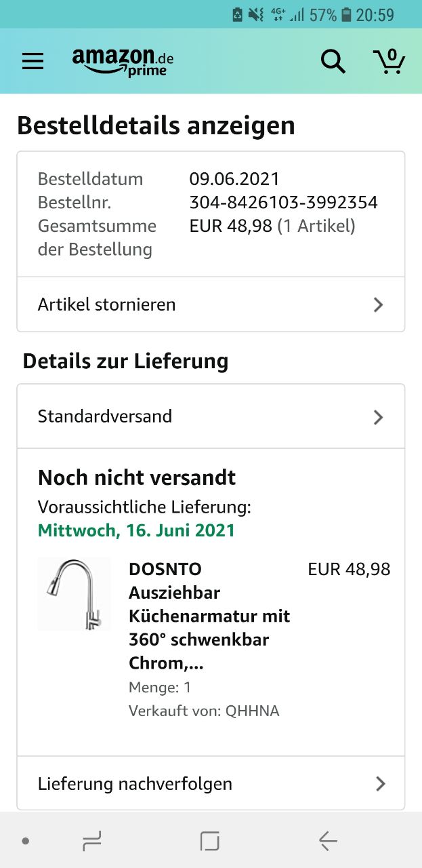Image resolution: width=422 pixels, height=868 pixels.
Task: Tap the battery indicator in status bar
Action: coord(347,14)
